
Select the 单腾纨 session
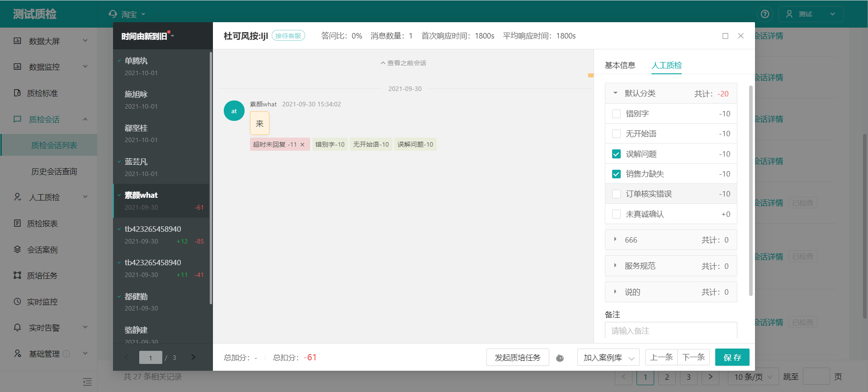[x=161, y=66]
